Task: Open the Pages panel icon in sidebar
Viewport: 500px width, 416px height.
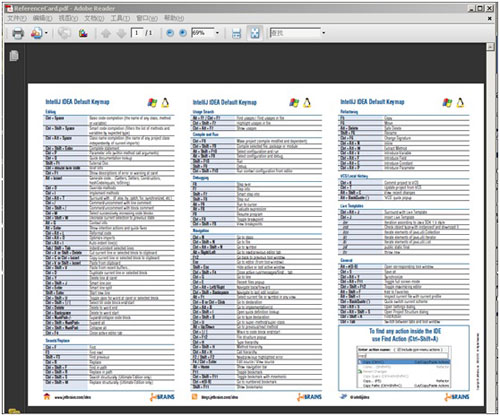Action: click(x=14, y=56)
